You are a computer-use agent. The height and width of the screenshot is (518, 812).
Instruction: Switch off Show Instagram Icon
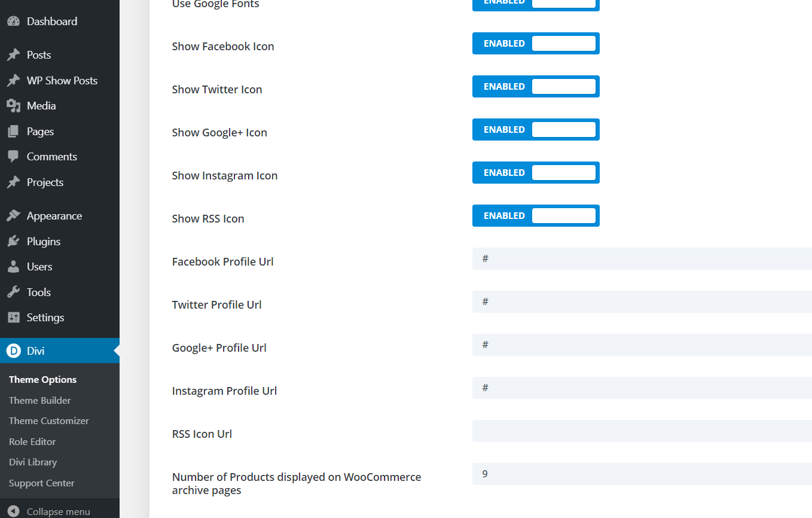[536, 173]
